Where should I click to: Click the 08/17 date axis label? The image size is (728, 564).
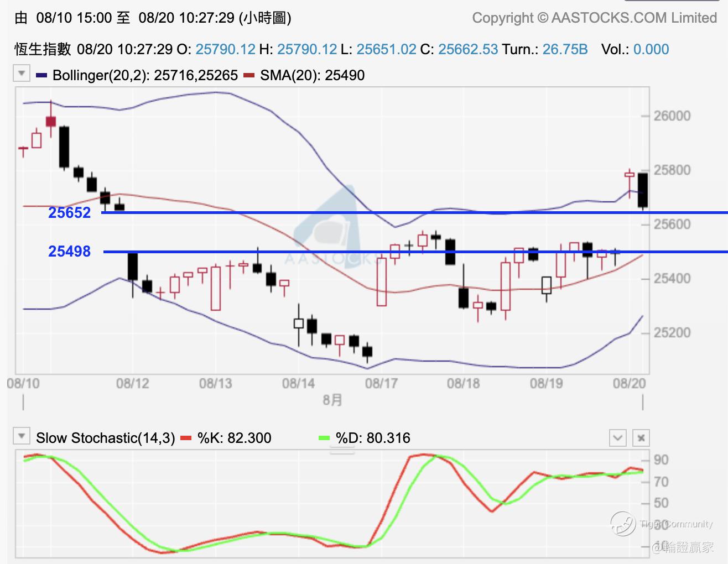381,383
